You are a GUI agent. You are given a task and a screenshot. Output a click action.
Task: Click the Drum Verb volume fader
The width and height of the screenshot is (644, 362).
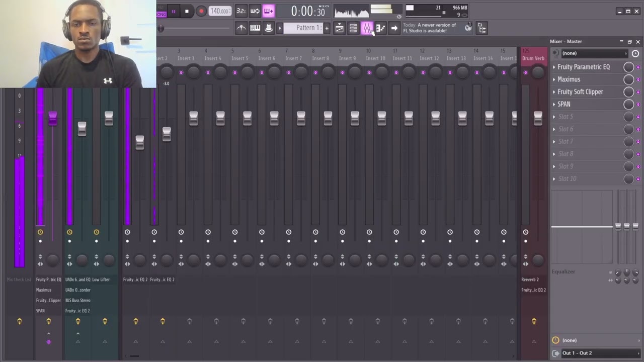click(538, 118)
